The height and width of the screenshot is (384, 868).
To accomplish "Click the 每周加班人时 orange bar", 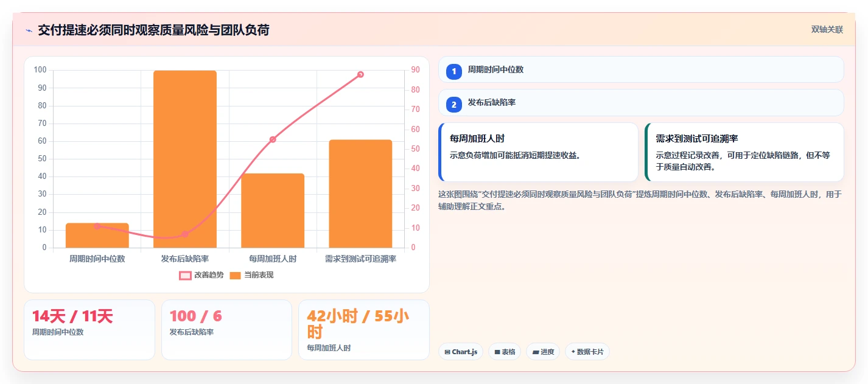I will 273,211.
